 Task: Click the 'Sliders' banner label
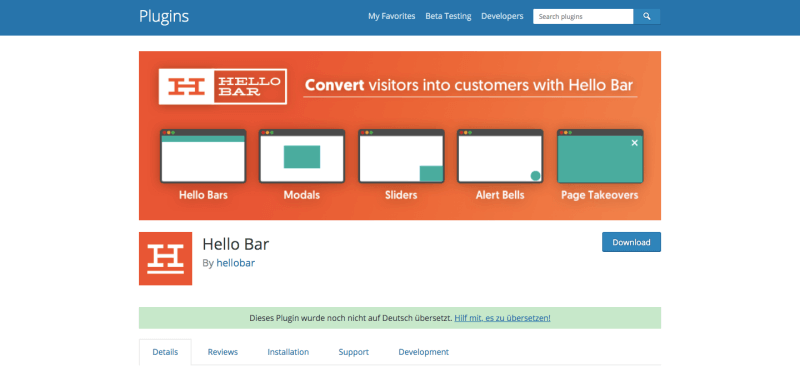401,195
